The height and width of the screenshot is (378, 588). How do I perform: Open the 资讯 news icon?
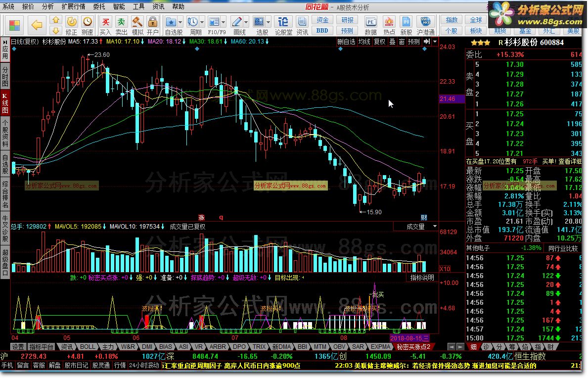coord(302,22)
